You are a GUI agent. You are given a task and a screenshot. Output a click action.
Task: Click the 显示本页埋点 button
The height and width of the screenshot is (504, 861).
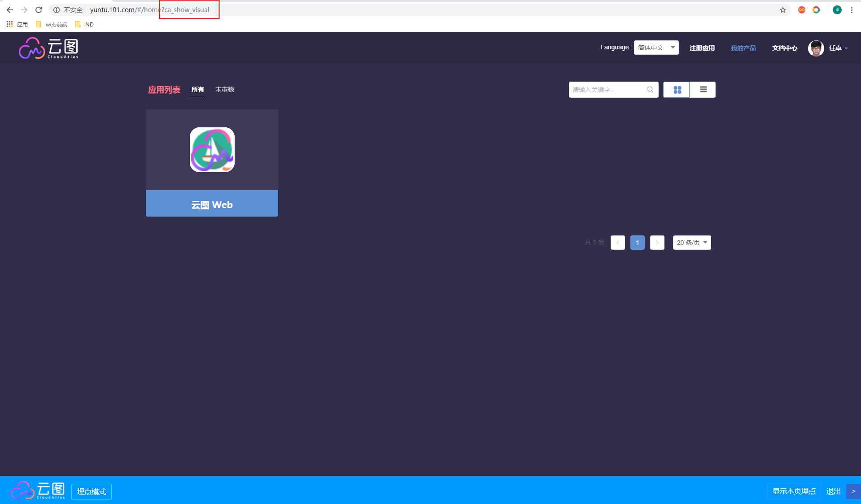[x=794, y=491]
